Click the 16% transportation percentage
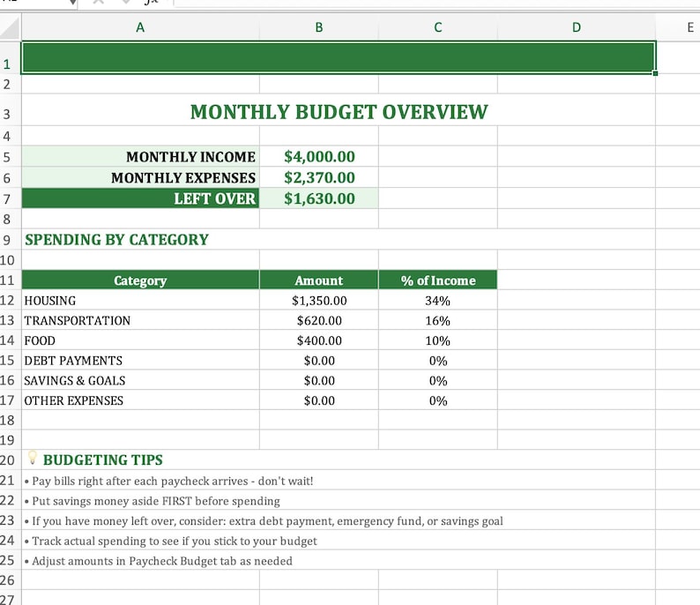 point(438,321)
